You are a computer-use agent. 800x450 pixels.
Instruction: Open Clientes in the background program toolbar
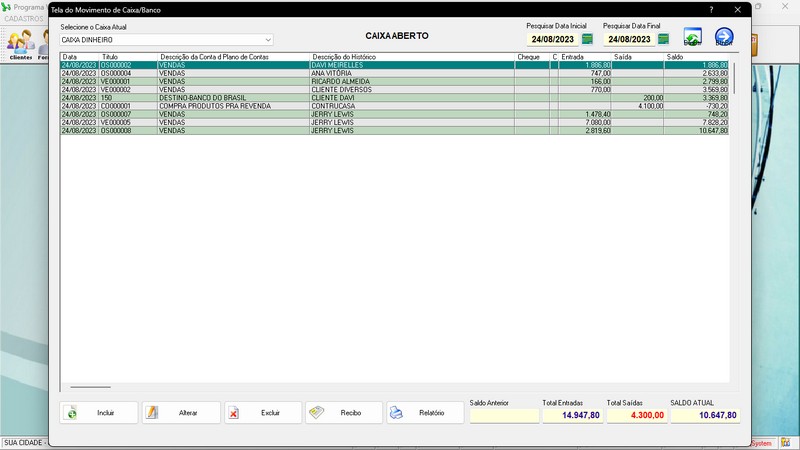click(x=20, y=44)
